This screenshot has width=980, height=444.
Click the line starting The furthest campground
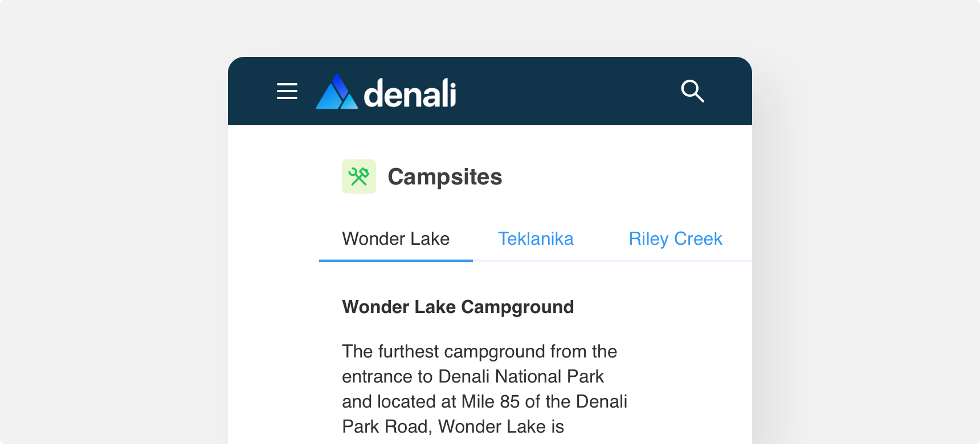[479, 352]
